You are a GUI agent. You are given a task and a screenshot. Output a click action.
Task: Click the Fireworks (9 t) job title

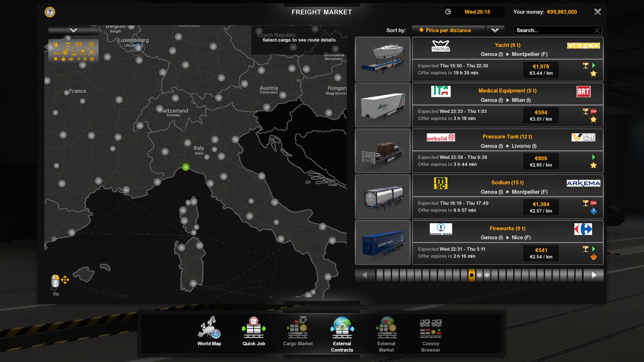tap(507, 228)
